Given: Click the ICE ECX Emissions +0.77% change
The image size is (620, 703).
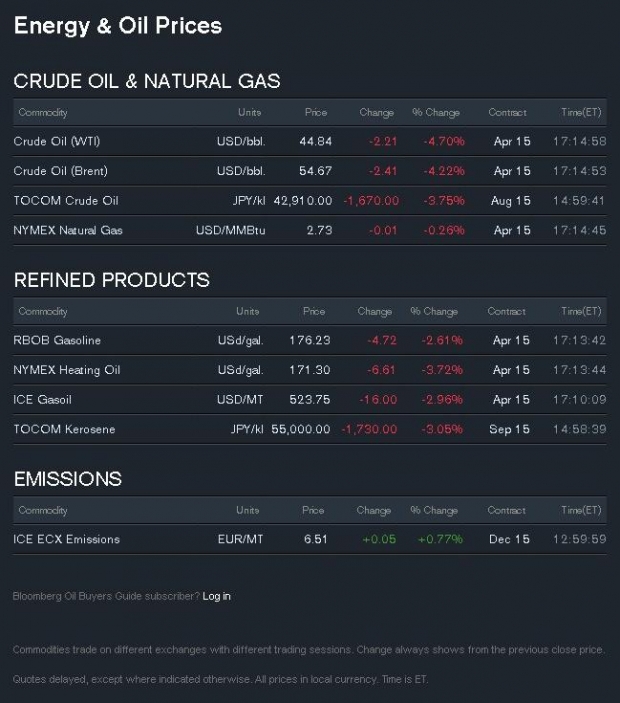Looking at the screenshot, I should coord(441,539).
